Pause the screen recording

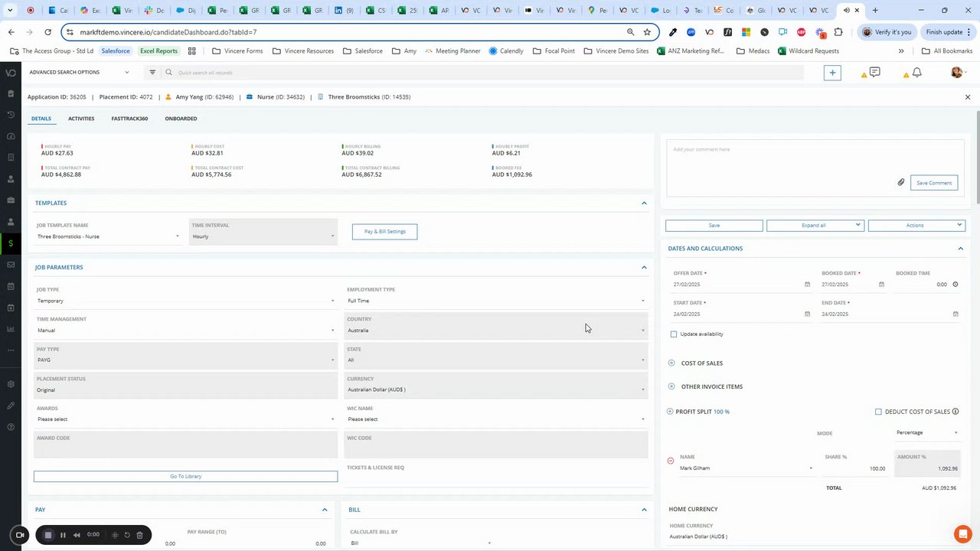pyautogui.click(x=63, y=535)
